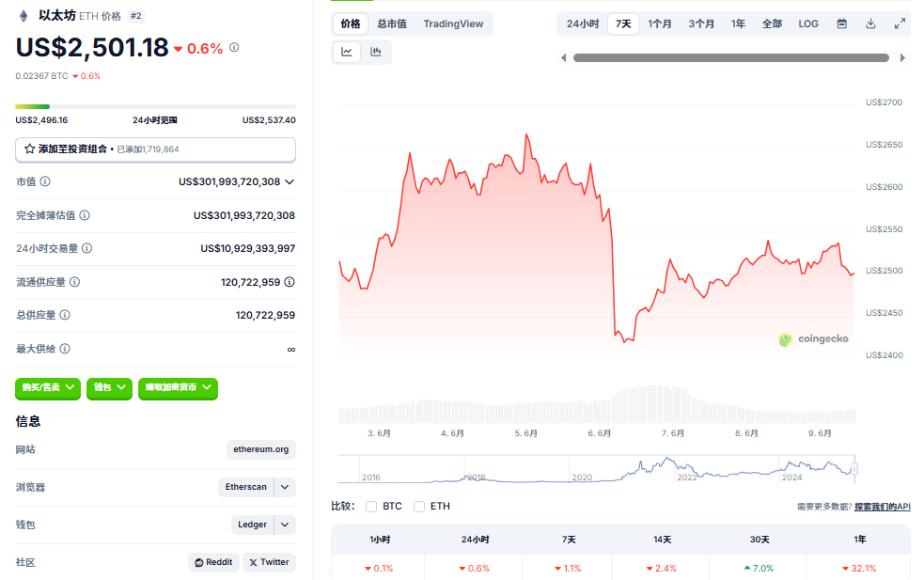Click right arrow of chart scrollbar

tap(902, 57)
